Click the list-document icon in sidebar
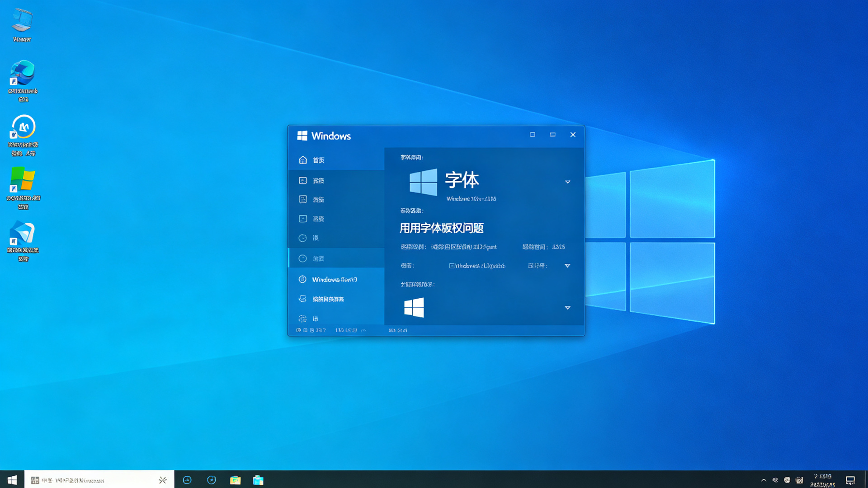Screen dimensions: 868x488 click(303, 199)
